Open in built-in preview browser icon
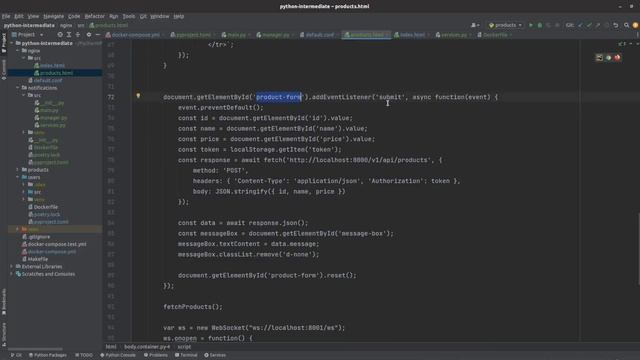This screenshot has height=360, width=640. tap(599, 58)
